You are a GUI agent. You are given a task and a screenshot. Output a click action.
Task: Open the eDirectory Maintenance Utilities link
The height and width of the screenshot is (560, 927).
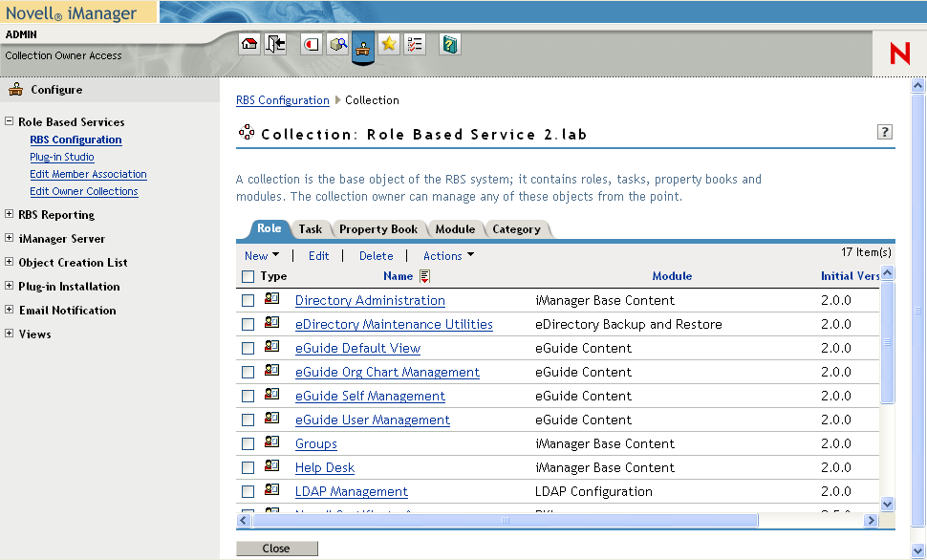point(394,324)
